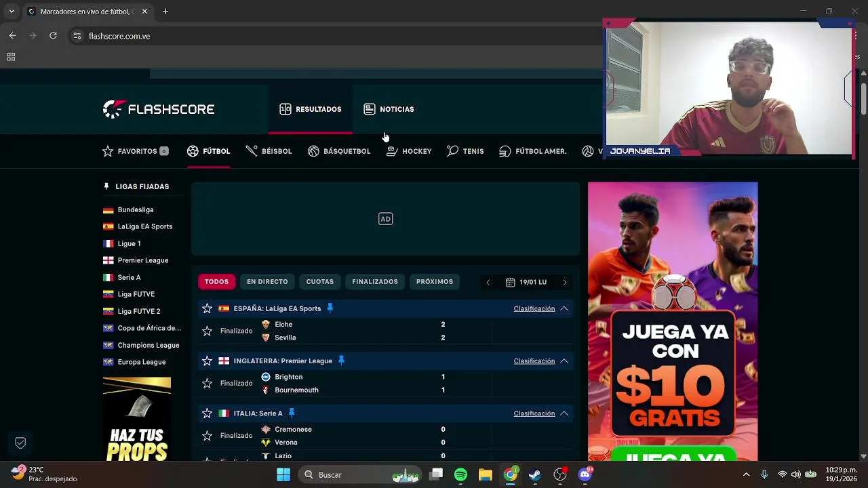Unpin Premier League pin icon
Image resolution: width=868 pixels, height=488 pixels.
pyautogui.click(x=341, y=361)
